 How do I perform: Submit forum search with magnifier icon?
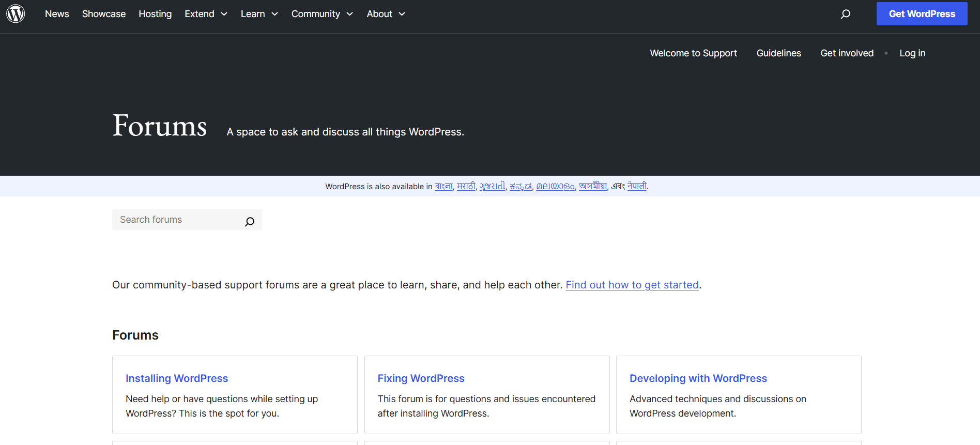click(x=250, y=221)
